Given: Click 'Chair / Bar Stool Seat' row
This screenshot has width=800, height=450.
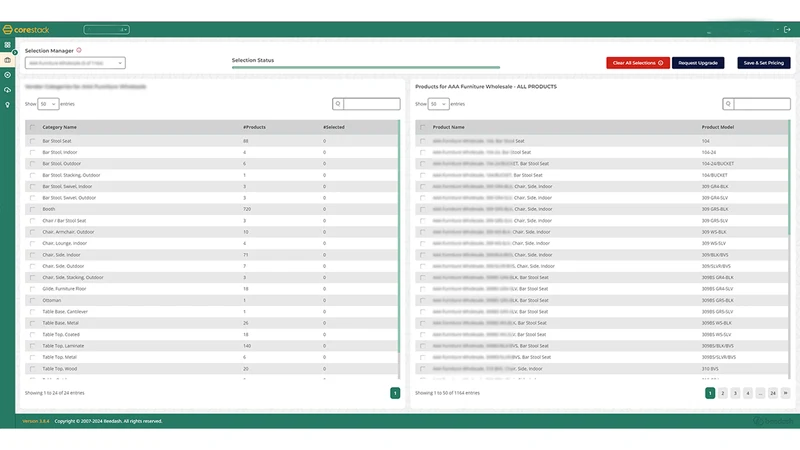Looking at the screenshot, I should click(x=211, y=220).
